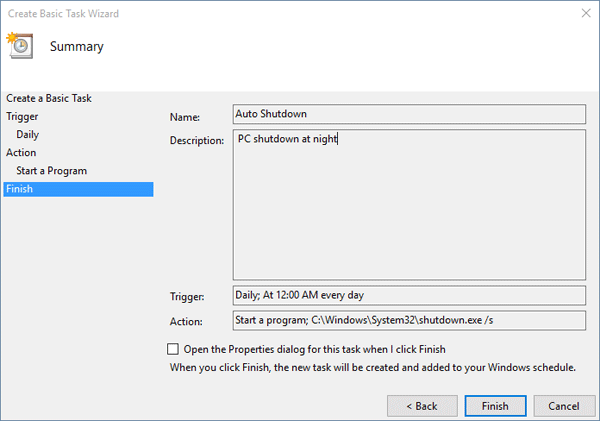Choose the highlighted Finish step in sidebar
Image resolution: width=600 pixels, height=421 pixels.
[78, 189]
